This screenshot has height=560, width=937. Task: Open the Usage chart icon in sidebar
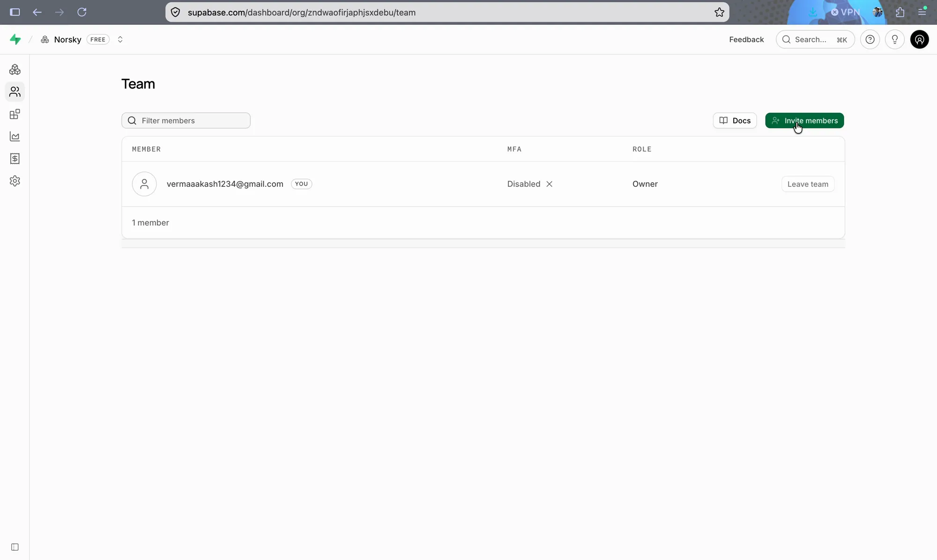point(15,136)
